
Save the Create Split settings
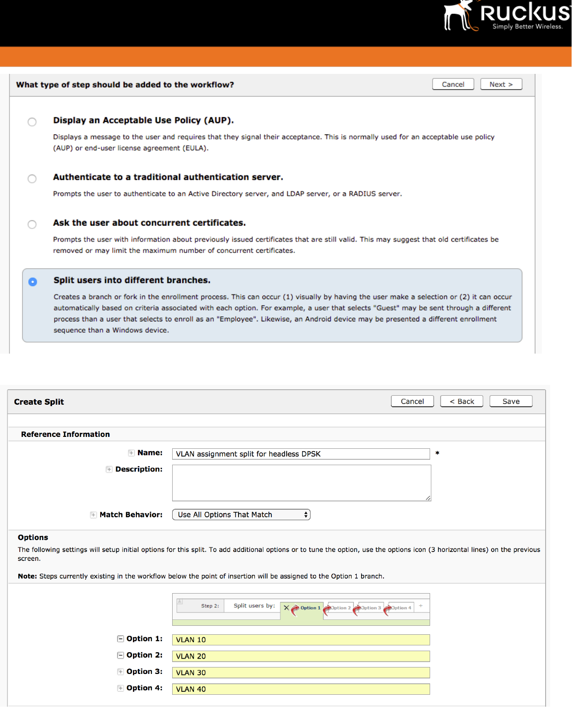tap(511, 401)
